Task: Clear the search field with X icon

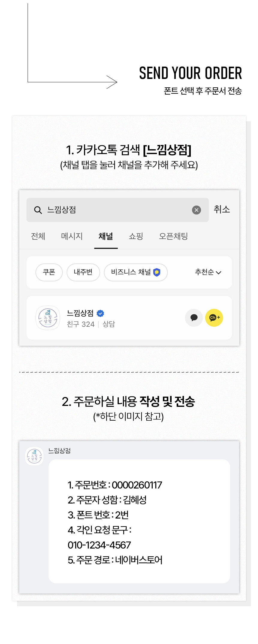Action: (196, 210)
